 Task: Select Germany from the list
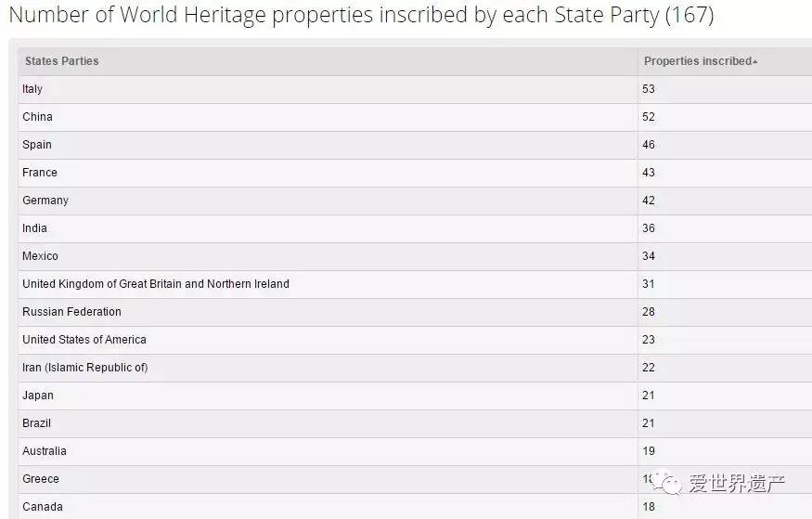[x=45, y=201]
